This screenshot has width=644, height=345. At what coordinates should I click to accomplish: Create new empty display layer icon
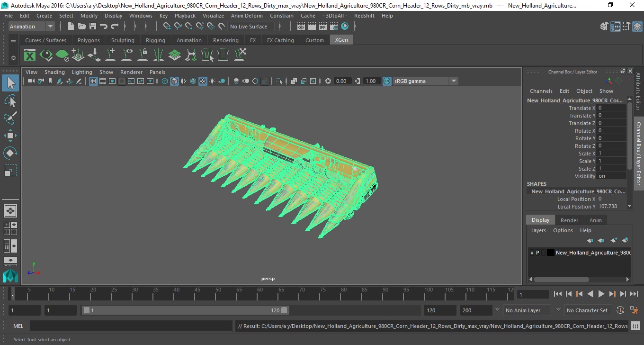pos(614,240)
